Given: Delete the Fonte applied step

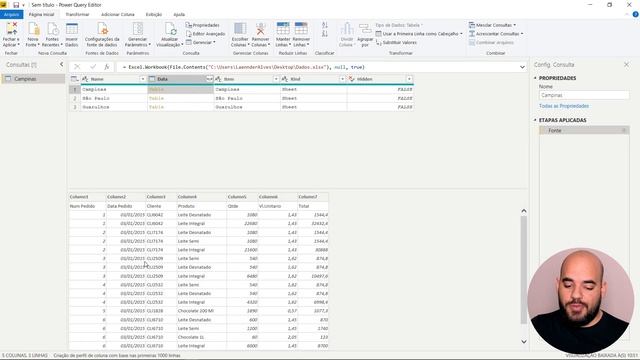Looking at the screenshot, I should [624, 131].
